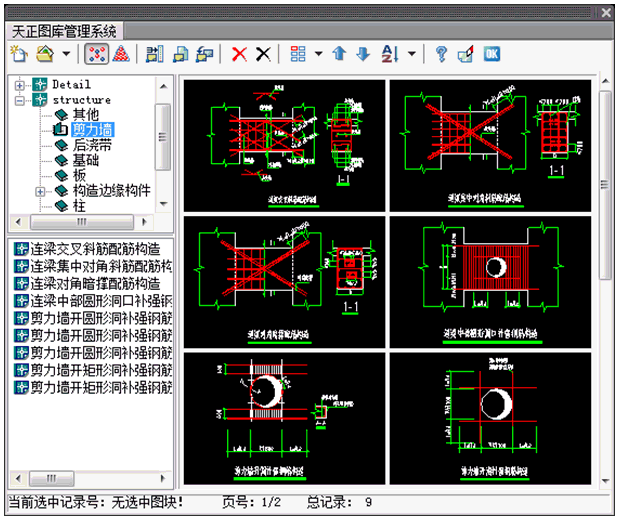
Task: Select the 其他 category
Action: [x=86, y=115]
